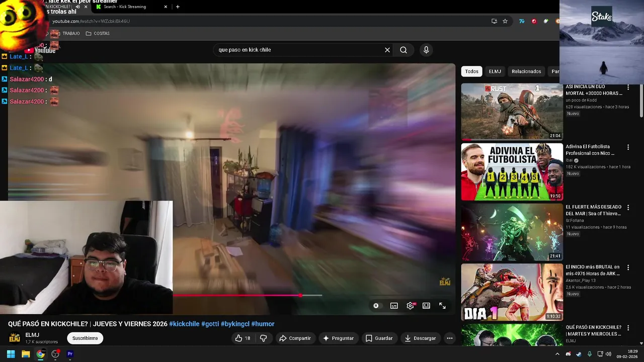The height and width of the screenshot is (362, 644).
Task: Save the video with Guardar
Action: click(x=379, y=338)
